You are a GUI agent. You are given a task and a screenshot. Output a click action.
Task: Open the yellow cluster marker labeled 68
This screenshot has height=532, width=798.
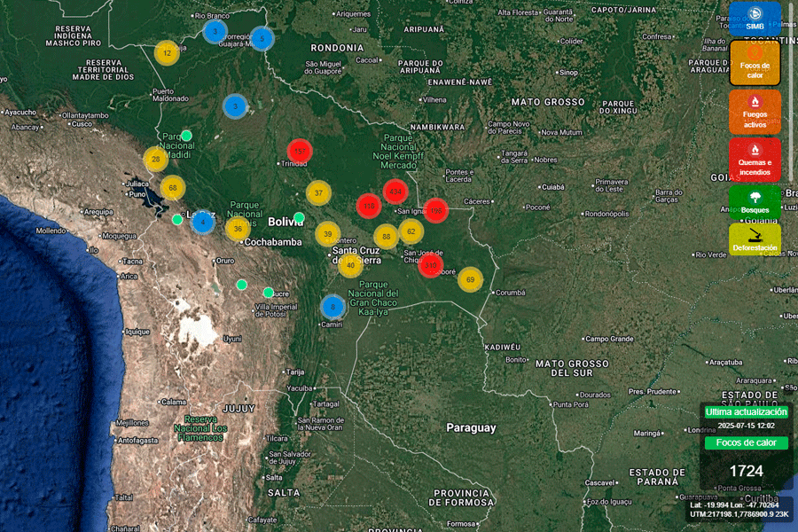pyautogui.click(x=173, y=188)
